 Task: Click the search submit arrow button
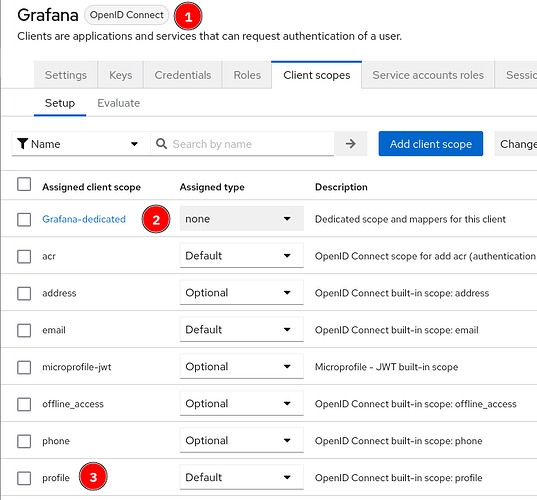click(x=350, y=143)
